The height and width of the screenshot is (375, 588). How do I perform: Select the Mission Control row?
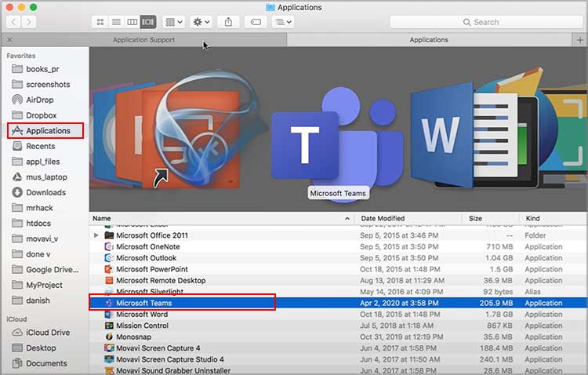[x=338, y=326]
